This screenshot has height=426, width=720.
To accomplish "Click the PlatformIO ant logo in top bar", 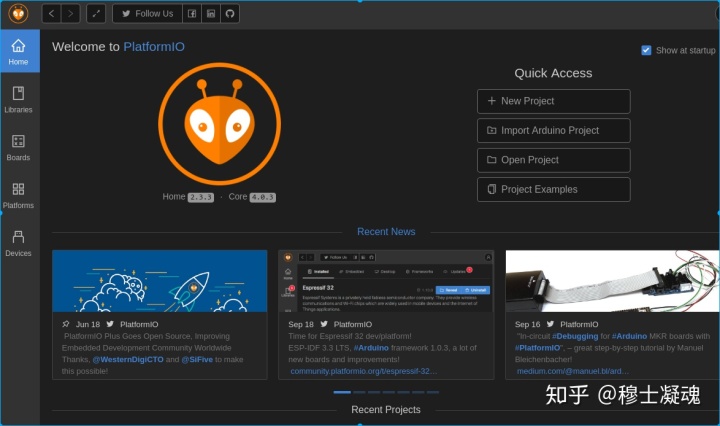I will [18, 13].
